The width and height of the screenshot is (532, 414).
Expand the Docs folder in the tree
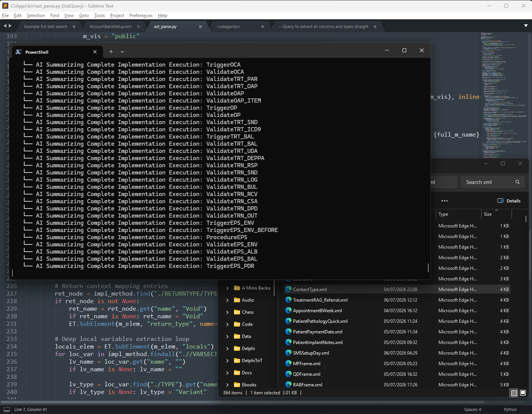tap(227, 373)
